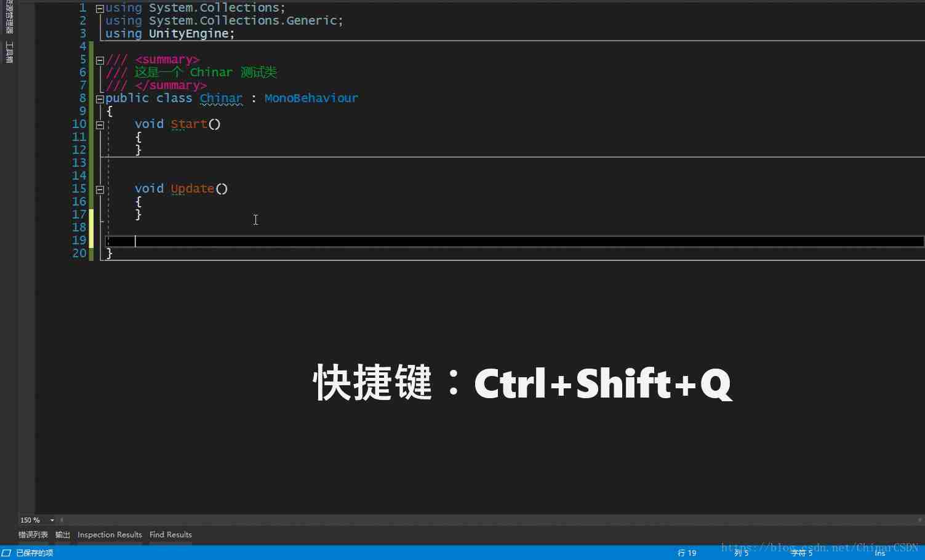Click MonoBehaviour base class name
Screen dimensions: 925x560
[311, 98]
